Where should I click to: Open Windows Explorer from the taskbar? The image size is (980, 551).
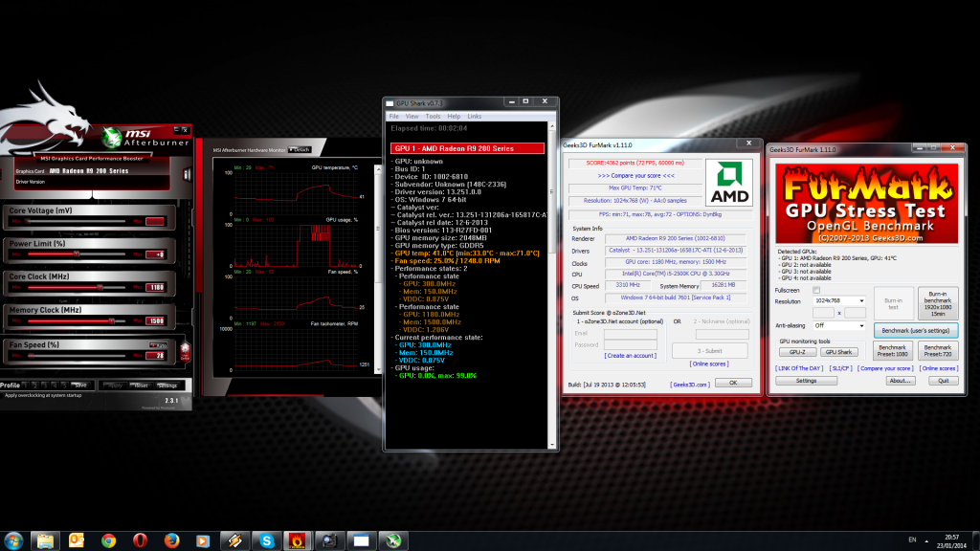point(45,540)
